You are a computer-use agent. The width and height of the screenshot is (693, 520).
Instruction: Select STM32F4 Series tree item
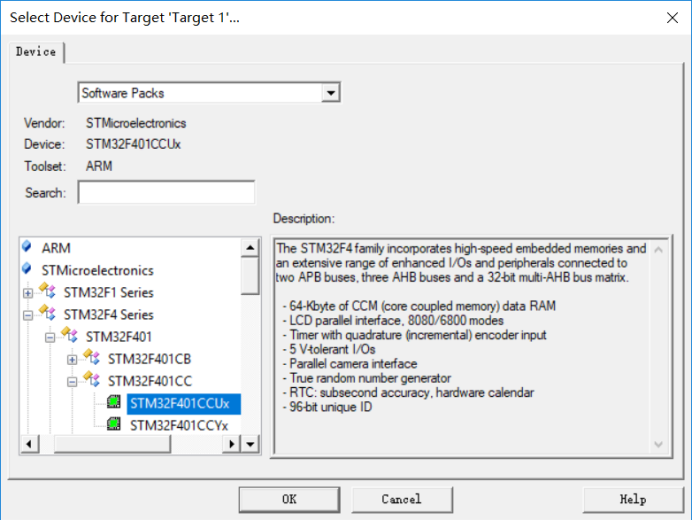click(109, 315)
